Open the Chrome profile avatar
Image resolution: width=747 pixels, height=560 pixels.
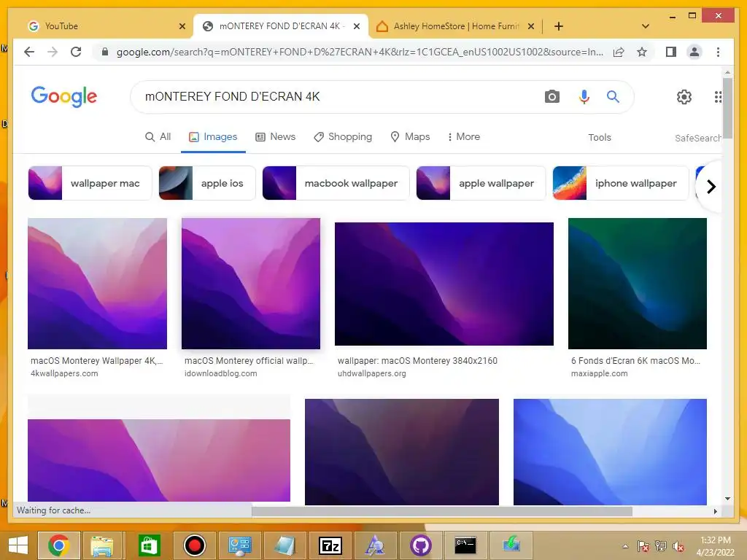tap(694, 52)
